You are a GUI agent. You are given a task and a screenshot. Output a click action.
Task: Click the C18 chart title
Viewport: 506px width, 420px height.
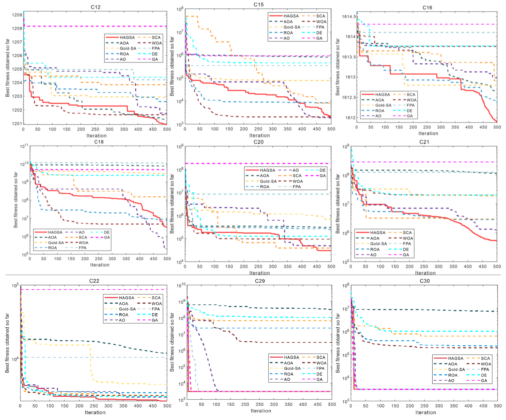tap(99, 142)
